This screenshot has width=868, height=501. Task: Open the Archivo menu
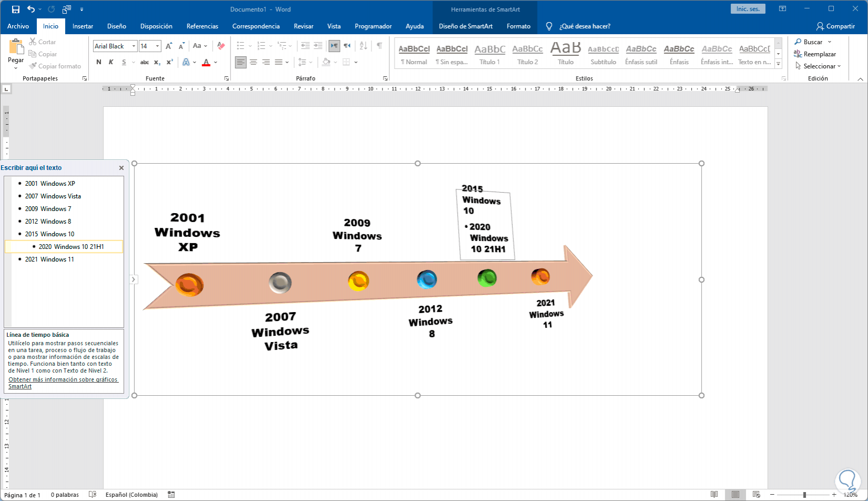click(18, 26)
